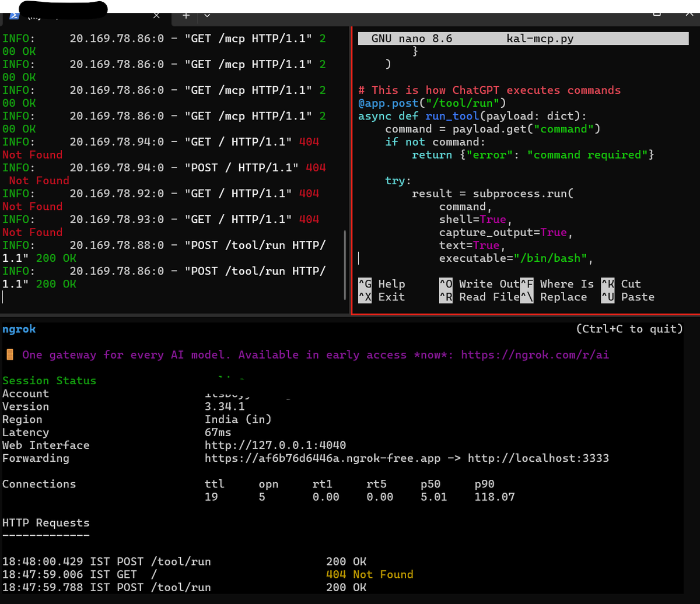Click the subprocess.run( line

pos(493,194)
